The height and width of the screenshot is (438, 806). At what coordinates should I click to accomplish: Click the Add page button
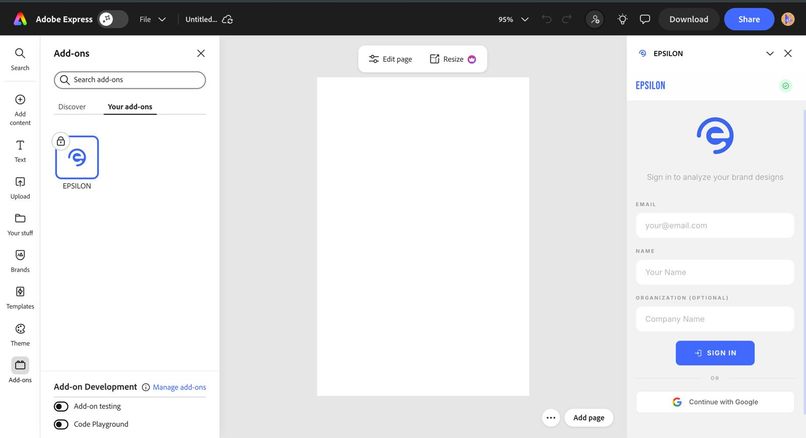[x=589, y=417]
